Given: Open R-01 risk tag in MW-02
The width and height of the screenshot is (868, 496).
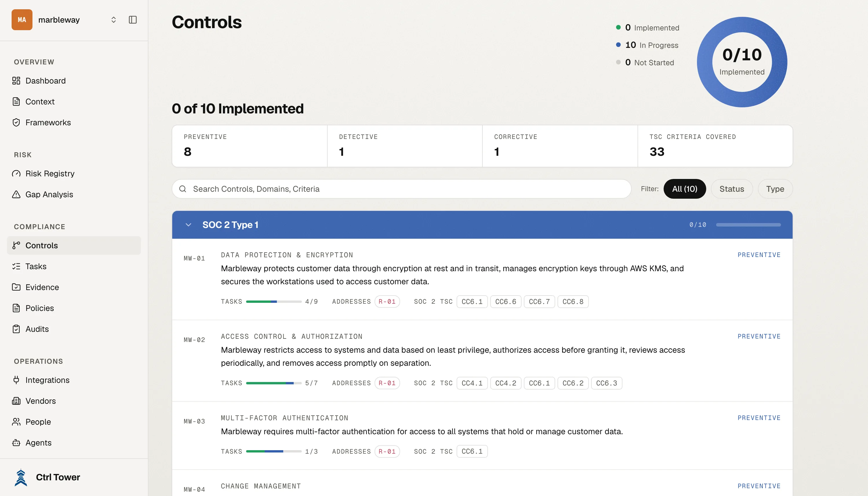Looking at the screenshot, I should coord(387,383).
